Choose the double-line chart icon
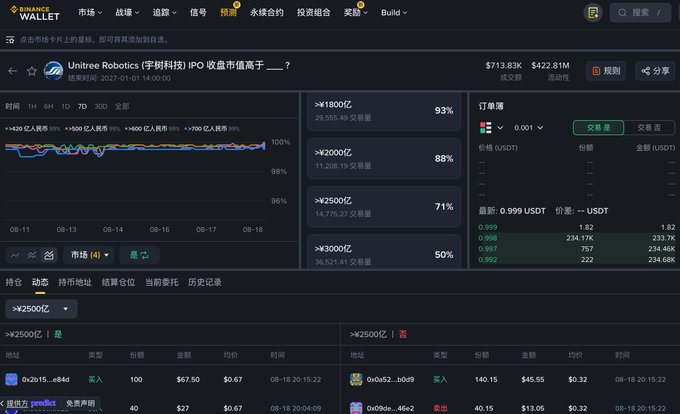Image resolution: width=680 pixels, height=414 pixels. (32, 255)
